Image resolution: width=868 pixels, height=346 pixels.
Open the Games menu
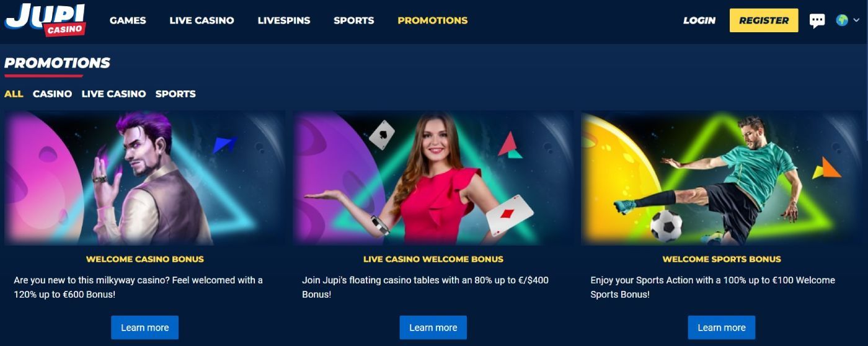tap(128, 20)
